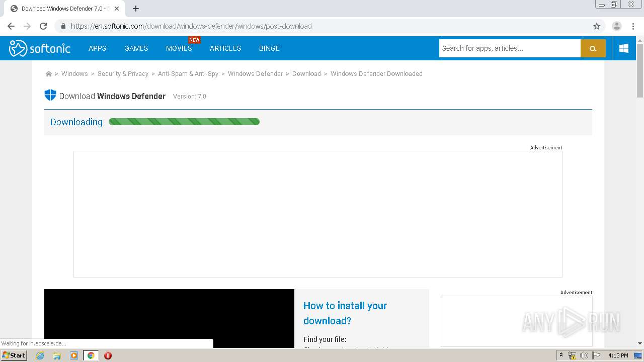
Task: Click the green downloading progress bar
Action: 184,122
